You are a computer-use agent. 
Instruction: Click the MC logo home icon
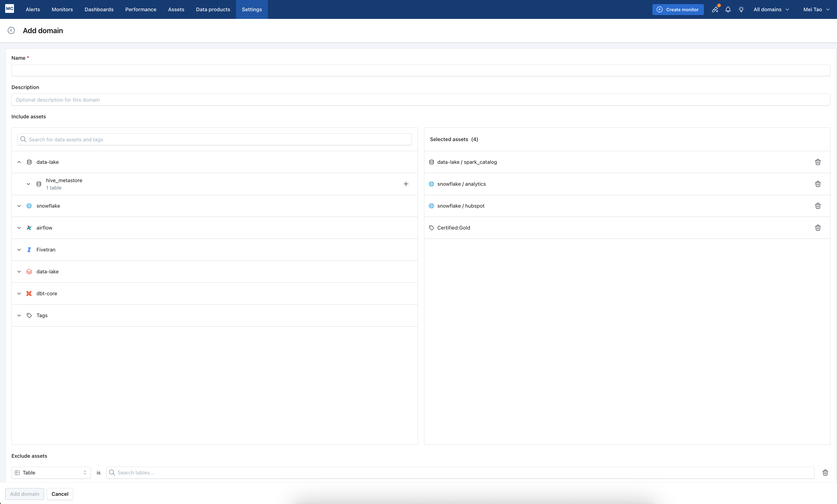(x=10, y=9)
